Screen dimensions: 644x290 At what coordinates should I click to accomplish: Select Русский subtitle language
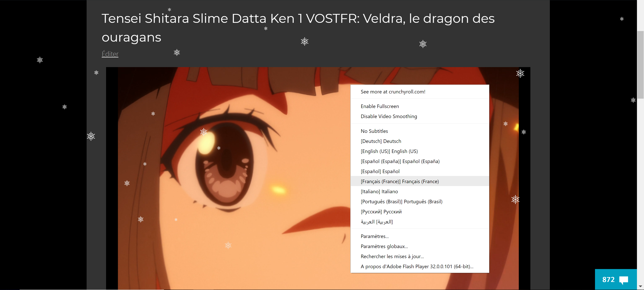[x=420, y=212]
